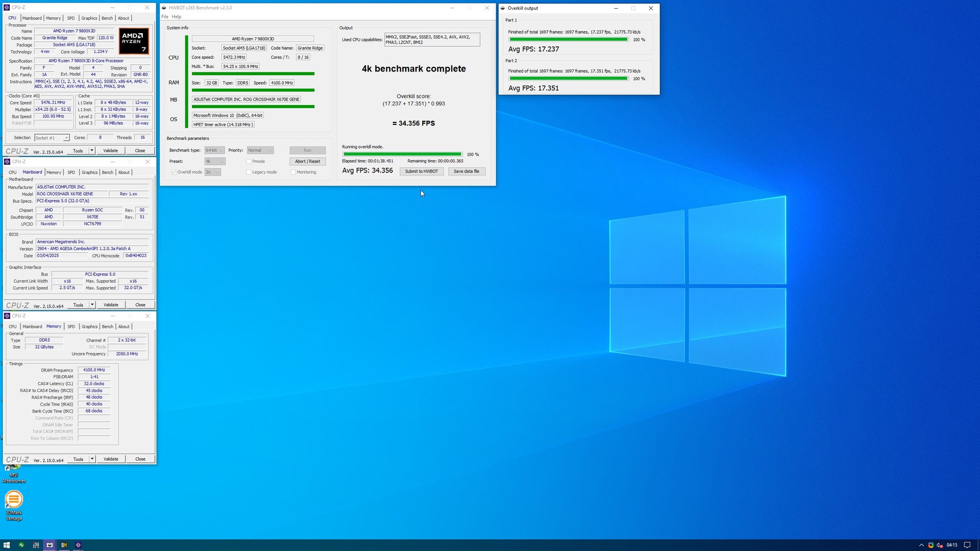Enable the Pmode checkbox
Image resolution: width=980 pixels, height=551 pixels.
pos(249,162)
